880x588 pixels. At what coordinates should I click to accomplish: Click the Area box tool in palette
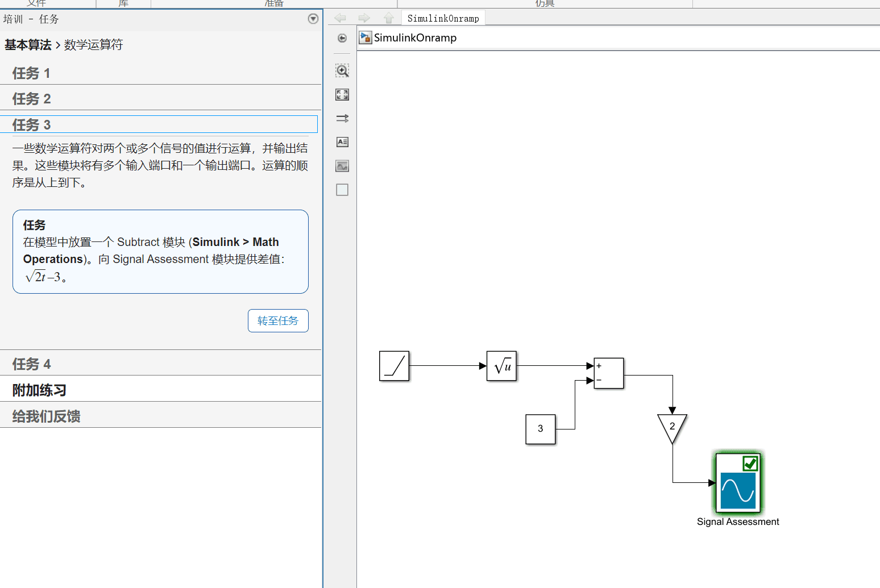342,190
